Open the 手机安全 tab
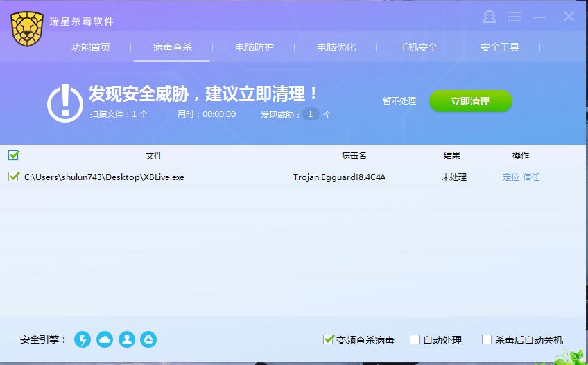Screen dimensions: 588x365 point(418,47)
